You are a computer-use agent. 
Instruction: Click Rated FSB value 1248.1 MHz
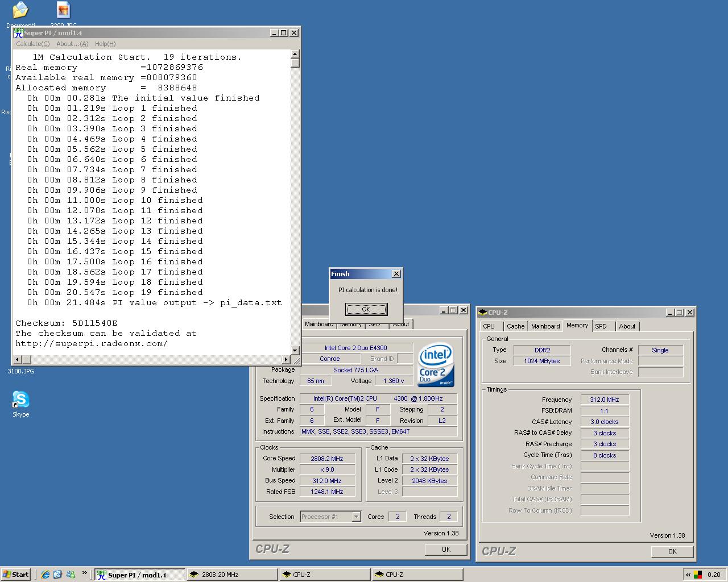point(327,492)
